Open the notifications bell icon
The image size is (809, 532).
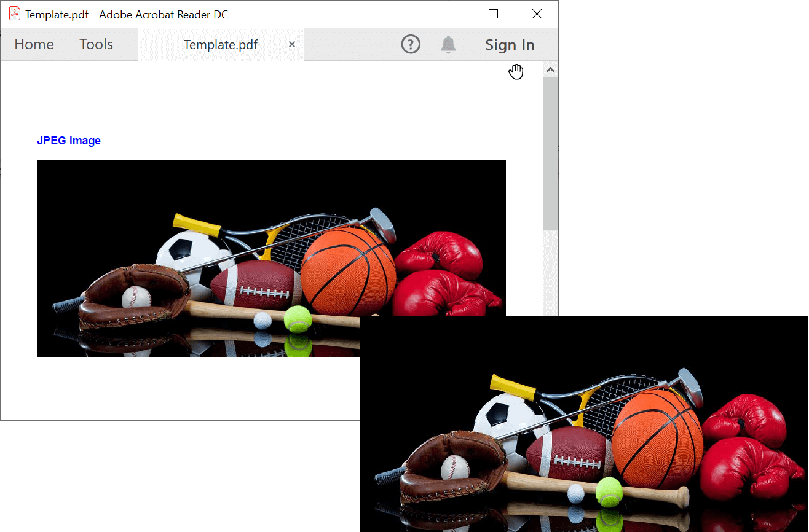pos(448,44)
